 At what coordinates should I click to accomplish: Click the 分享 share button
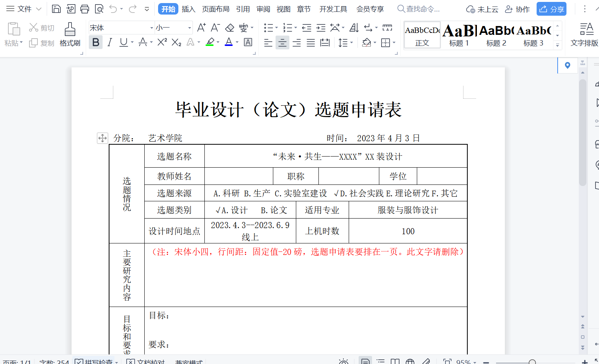pyautogui.click(x=552, y=9)
